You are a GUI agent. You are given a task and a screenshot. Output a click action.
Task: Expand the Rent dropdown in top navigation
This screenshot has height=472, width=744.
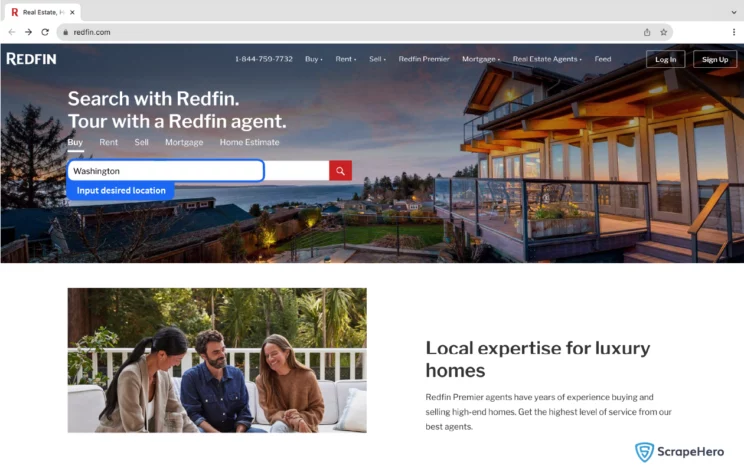pyautogui.click(x=345, y=59)
